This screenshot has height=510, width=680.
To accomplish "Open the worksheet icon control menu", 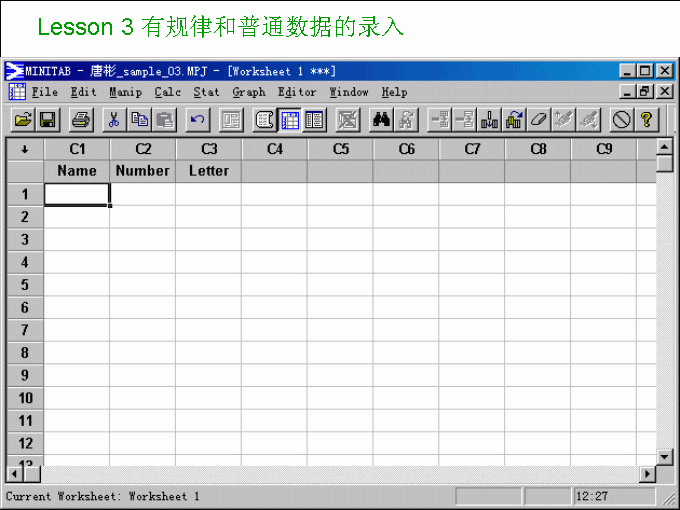I will tap(17, 92).
